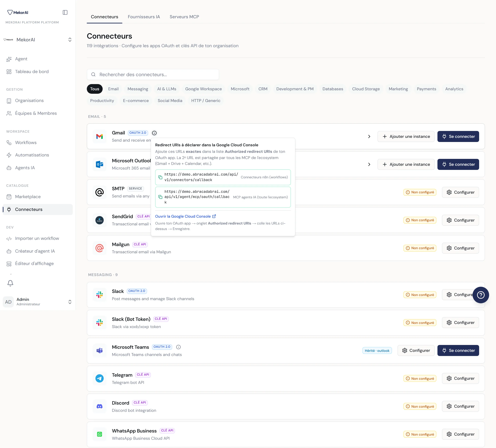Switch to the Serveurs MCP tab
This screenshot has width=496, height=448.
coord(184,17)
